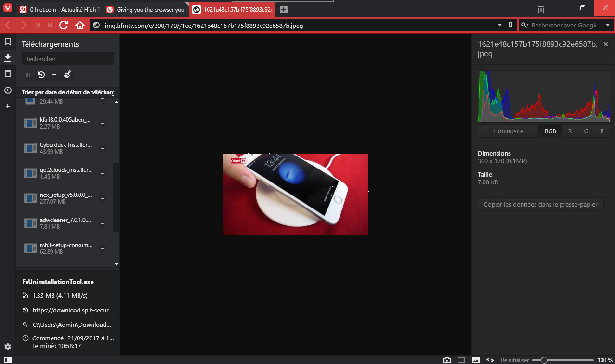Expand the address bar URL dropdown

point(499,25)
